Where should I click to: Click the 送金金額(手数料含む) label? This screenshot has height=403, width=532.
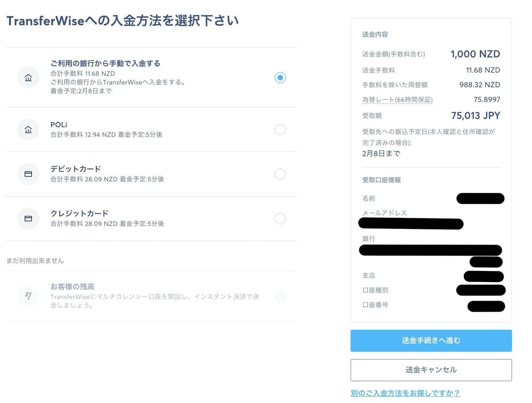coord(394,54)
